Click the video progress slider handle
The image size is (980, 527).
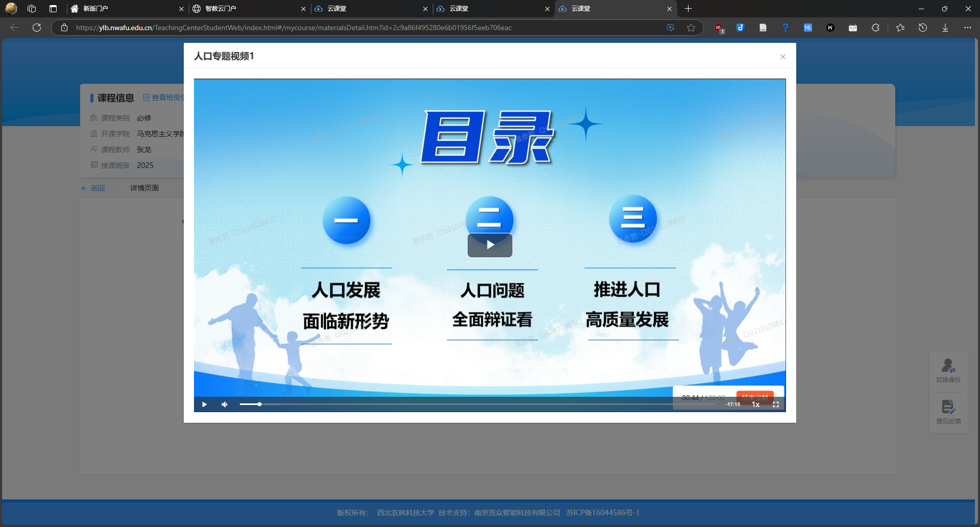pos(259,404)
